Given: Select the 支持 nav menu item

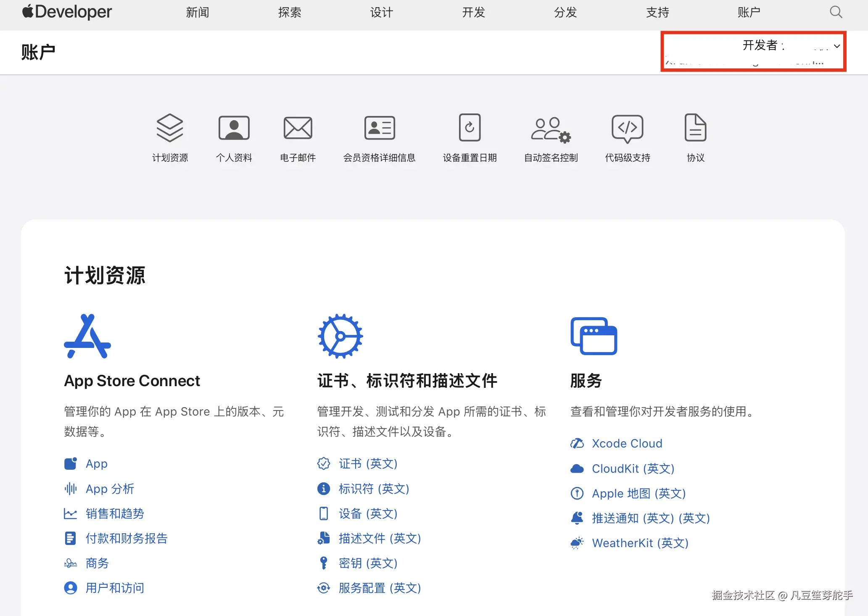Looking at the screenshot, I should coord(657,13).
